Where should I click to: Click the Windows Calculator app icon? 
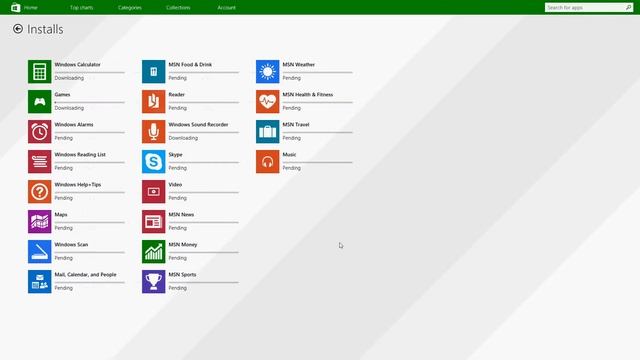pos(40,71)
